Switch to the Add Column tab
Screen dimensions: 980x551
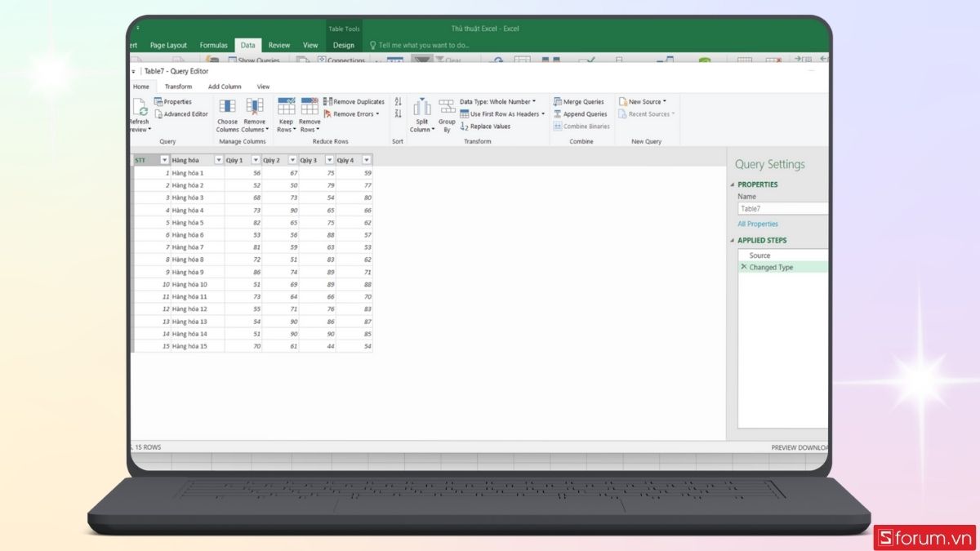225,86
